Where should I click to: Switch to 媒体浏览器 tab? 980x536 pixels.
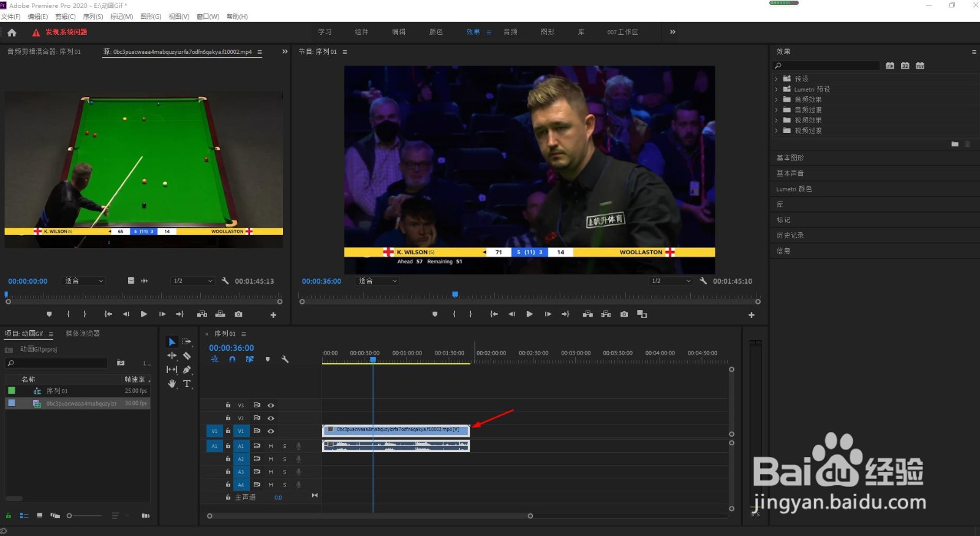tap(83, 334)
